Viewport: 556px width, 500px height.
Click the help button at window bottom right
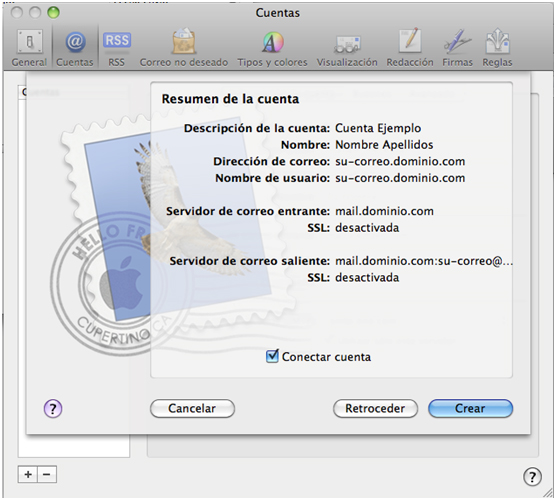point(532,476)
